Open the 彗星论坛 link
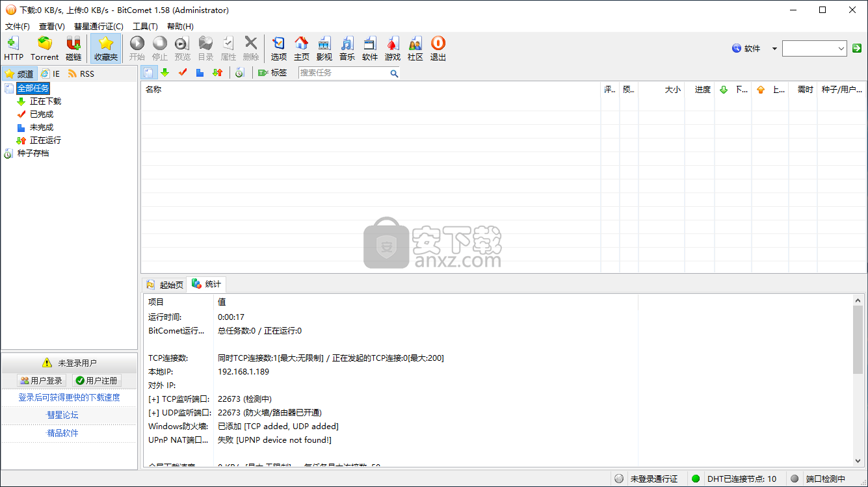This screenshot has width=868, height=487. [62, 415]
